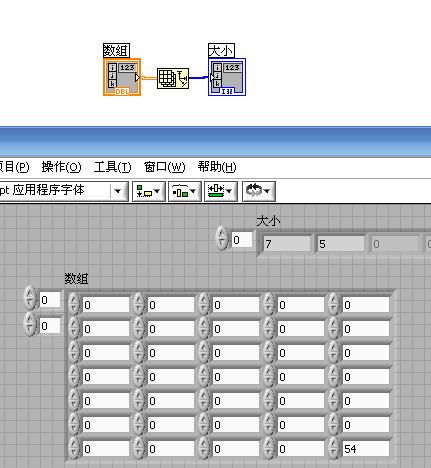The width and height of the screenshot is (431, 468).
Task: Click first row, fifth column array cell
Action: pos(365,305)
